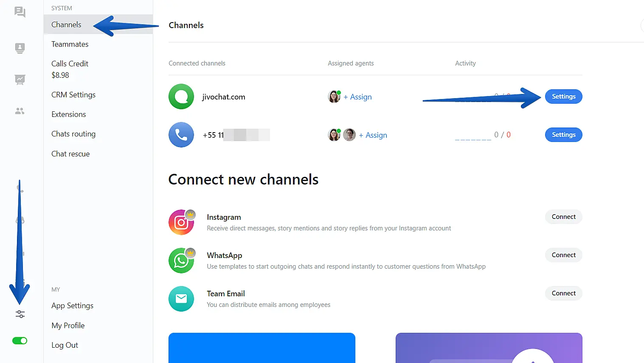Click the Log Out option

65,345
